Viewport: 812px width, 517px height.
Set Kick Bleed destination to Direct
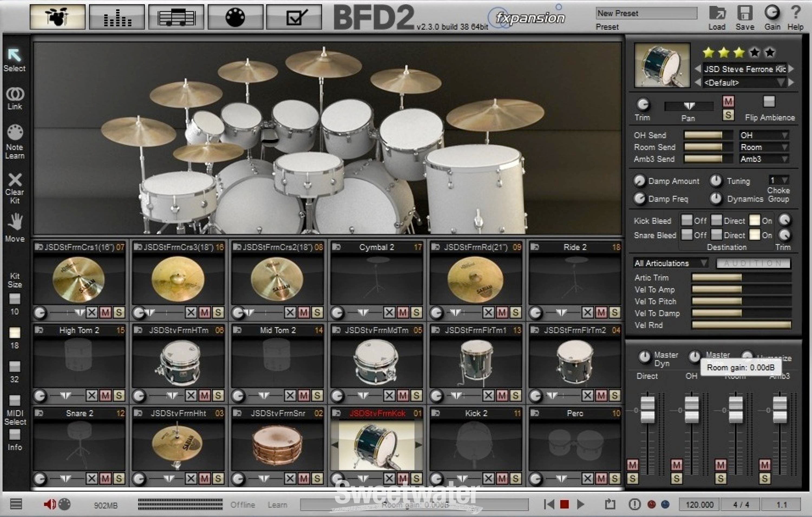tap(716, 220)
